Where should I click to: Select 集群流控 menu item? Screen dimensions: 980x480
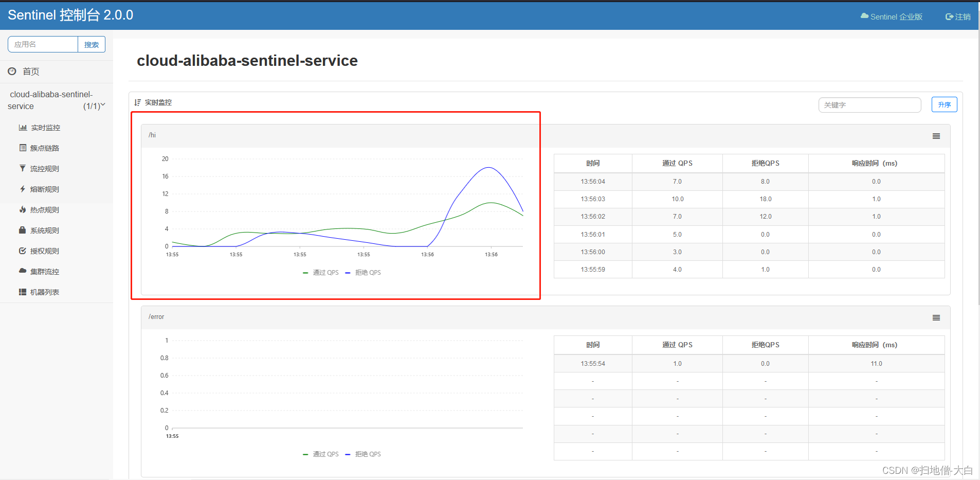45,272
